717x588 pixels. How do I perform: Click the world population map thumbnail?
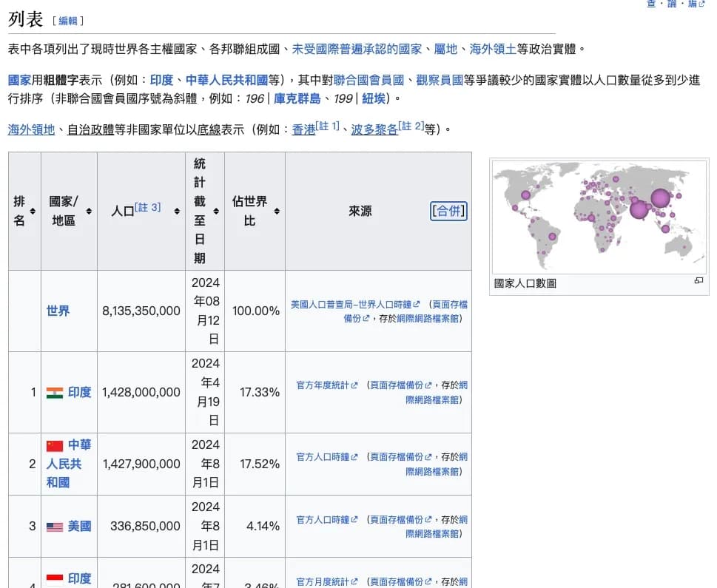pos(599,217)
